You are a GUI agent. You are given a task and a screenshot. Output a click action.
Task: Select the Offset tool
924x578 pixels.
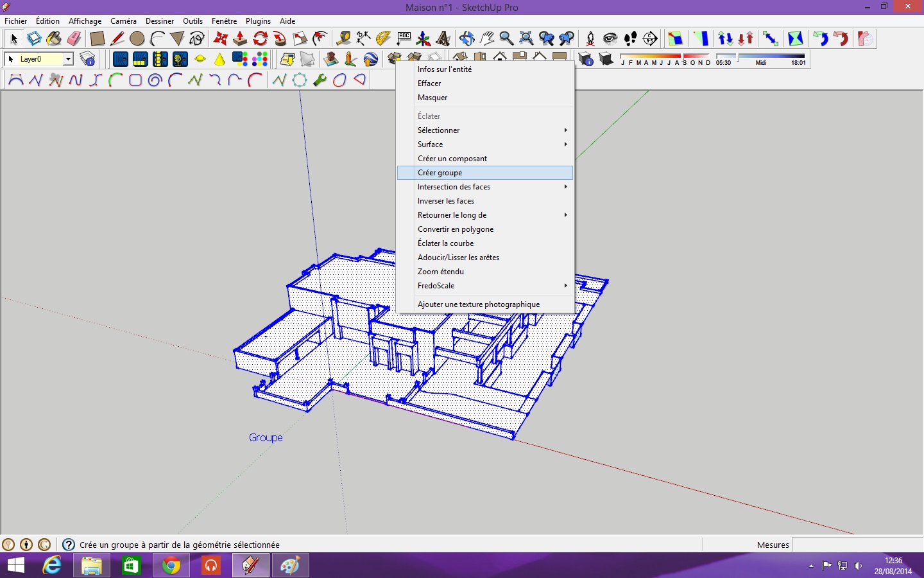tap(320, 39)
